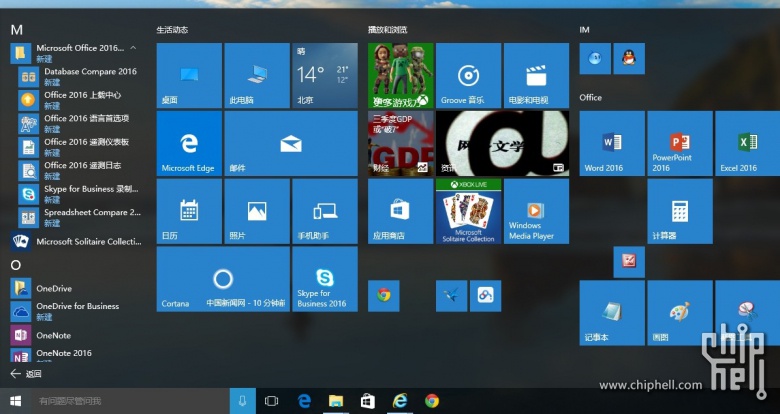Viewport: 780px width, 414px height.
Task: Open OneDrive in app list
Action: [x=77, y=289]
